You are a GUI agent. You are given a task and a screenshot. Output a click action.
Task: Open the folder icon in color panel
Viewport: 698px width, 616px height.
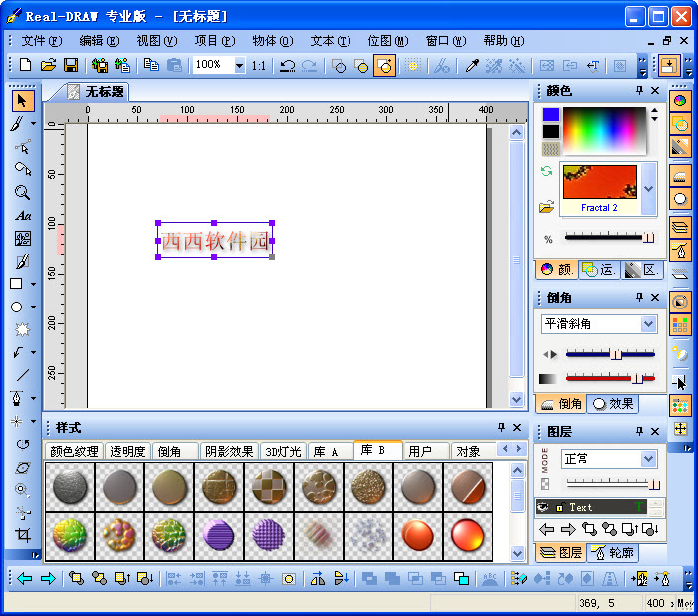(547, 207)
